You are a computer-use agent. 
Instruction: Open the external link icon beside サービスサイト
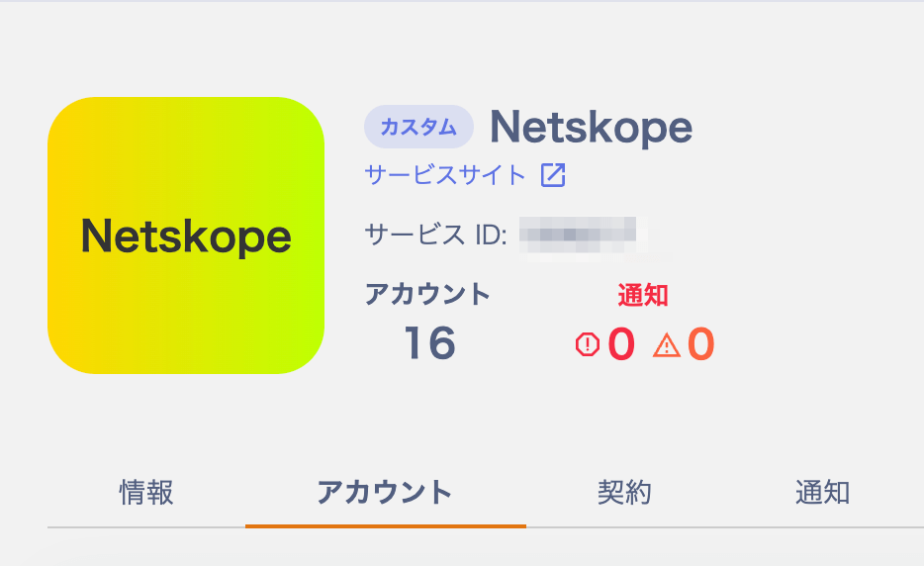tap(552, 175)
